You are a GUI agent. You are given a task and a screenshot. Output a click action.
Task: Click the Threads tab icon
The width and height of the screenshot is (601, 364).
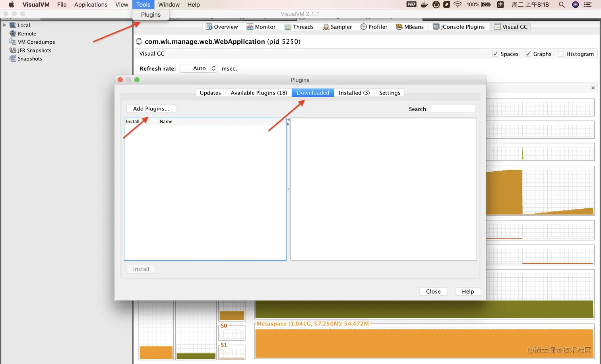288,27
